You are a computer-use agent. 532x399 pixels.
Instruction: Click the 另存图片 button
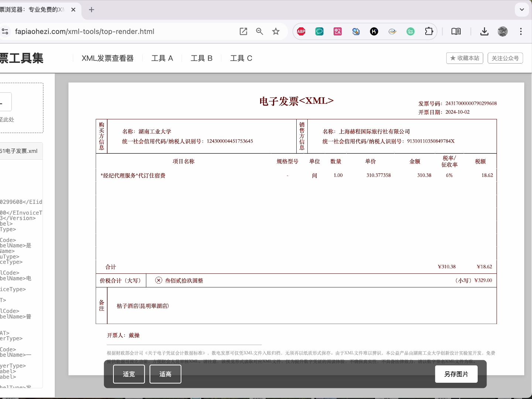click(456, 374)
